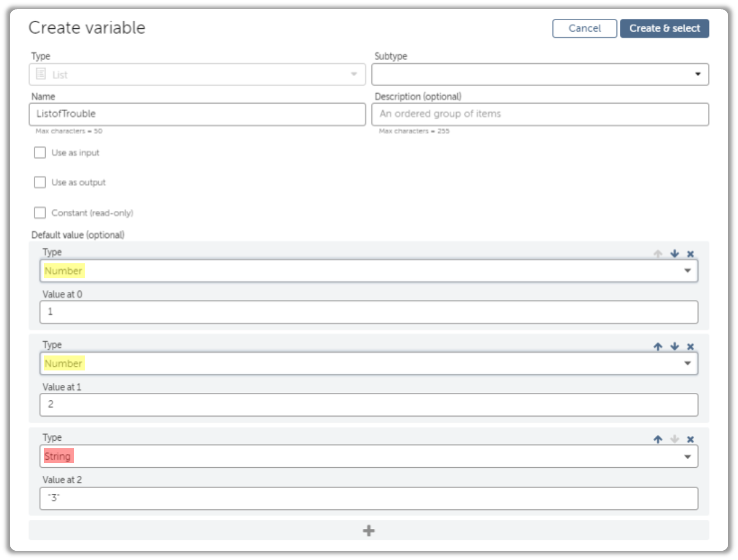
Task: Move the String item up
Action: click(658, 439)
